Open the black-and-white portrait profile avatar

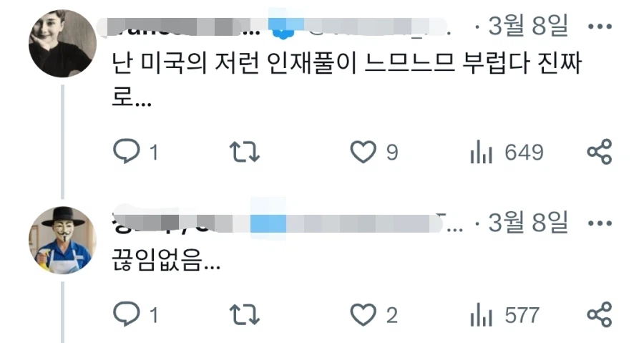[62, 44]
